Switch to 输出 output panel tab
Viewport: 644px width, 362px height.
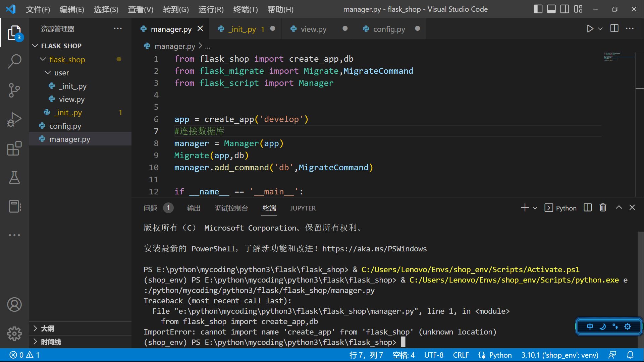(x=194, y=208)
